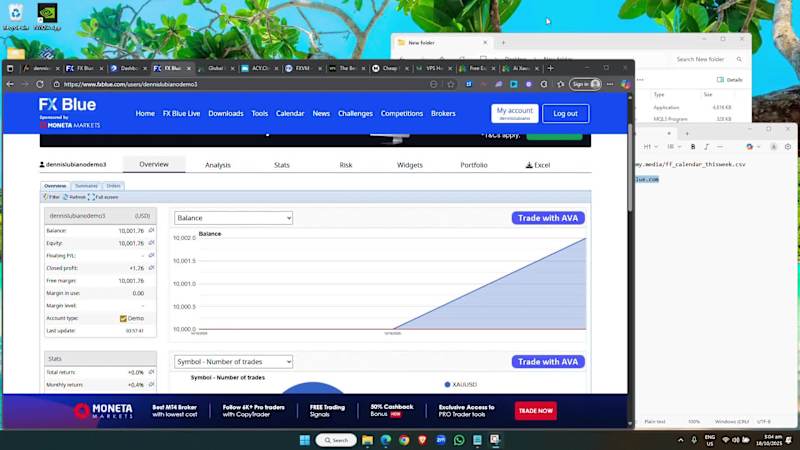Click Trade with AVA above Symbol chart
Image resolution: width=800 pixels, height=450 pixels.
(548, 362)
